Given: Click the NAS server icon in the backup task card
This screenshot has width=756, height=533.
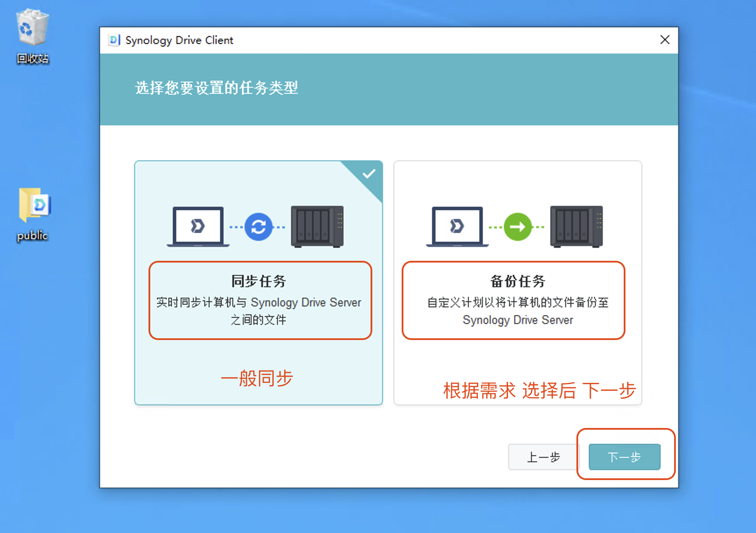Looking at the screenshot, I should [x=576, y=227].
